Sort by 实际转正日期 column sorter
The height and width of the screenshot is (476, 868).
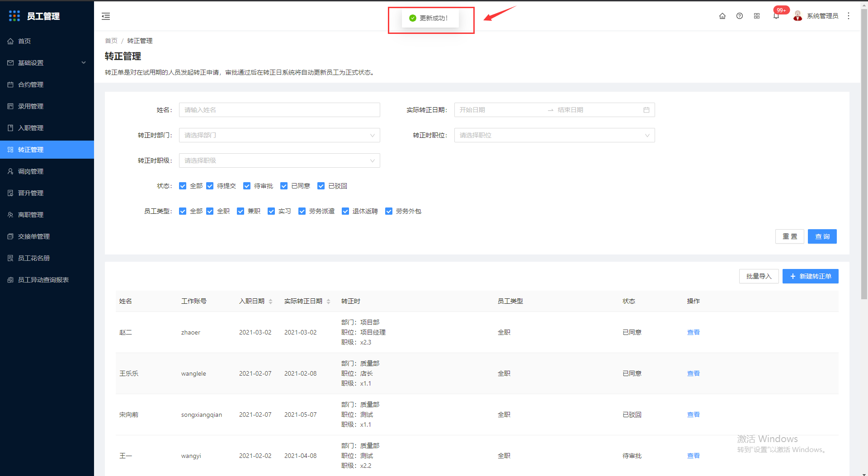(x=328, y=302)
